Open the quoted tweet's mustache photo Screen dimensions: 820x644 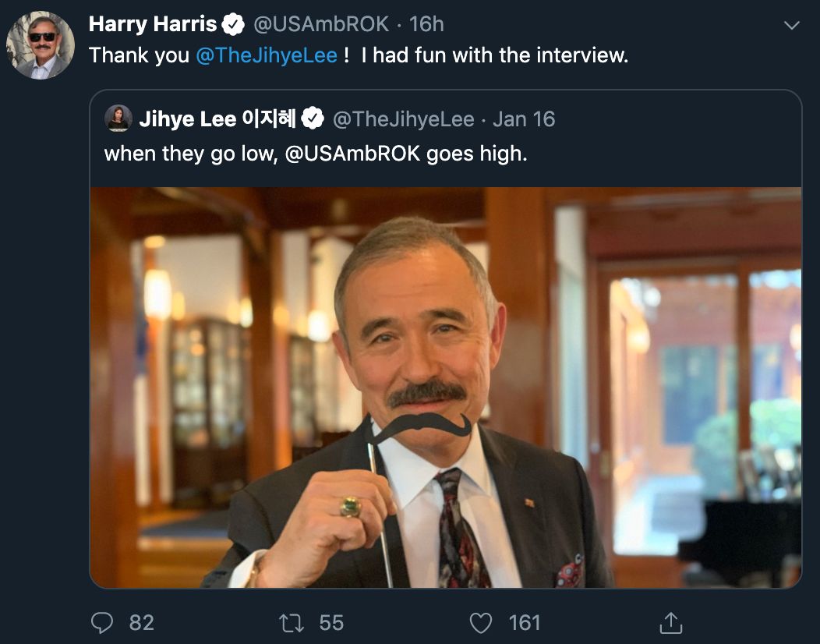click(x=445, y=387)
